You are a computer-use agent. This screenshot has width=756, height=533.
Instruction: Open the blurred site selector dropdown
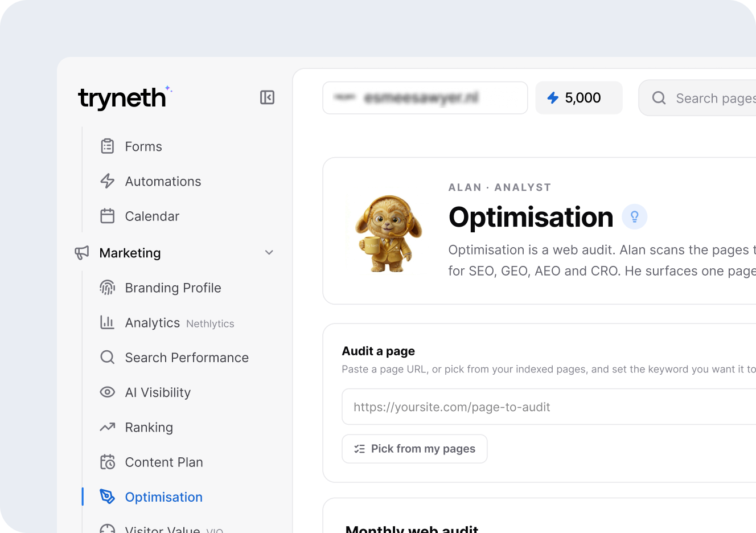[x=425, y=98]
